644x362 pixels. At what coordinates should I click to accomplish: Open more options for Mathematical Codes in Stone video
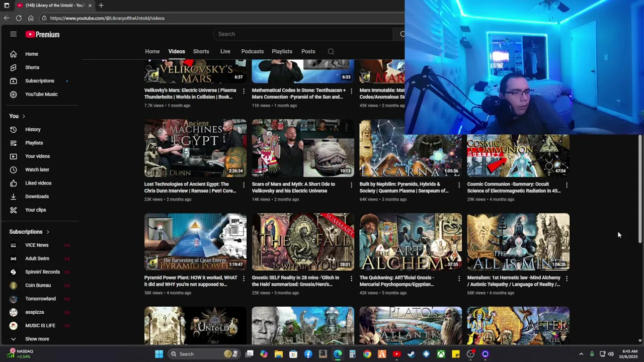click(352, 91)
